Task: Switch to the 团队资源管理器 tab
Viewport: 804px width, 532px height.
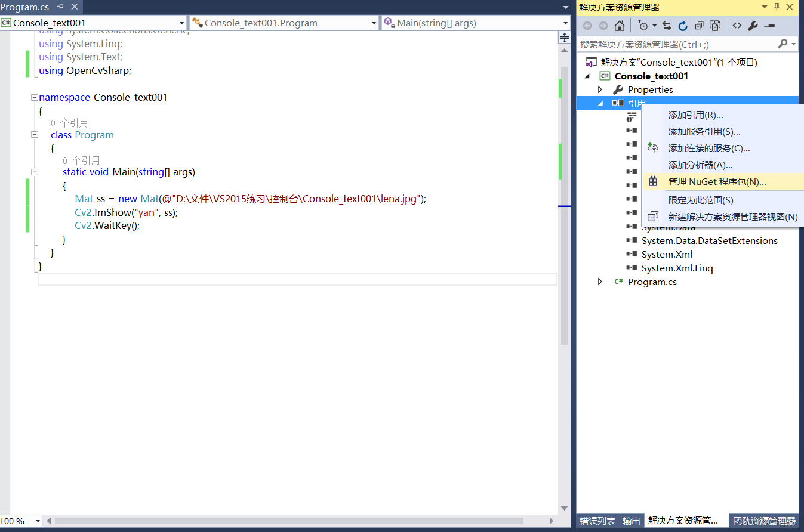Action: point(765,521)
